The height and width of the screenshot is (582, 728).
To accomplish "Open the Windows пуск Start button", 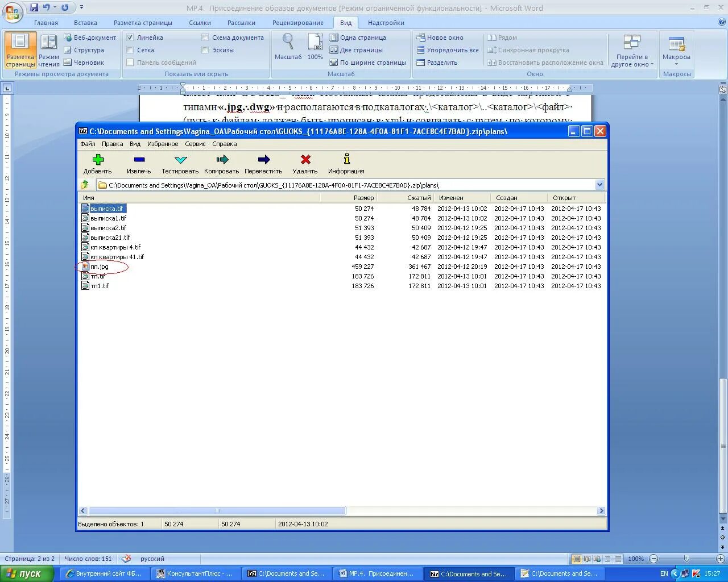I will pos(27,573).
